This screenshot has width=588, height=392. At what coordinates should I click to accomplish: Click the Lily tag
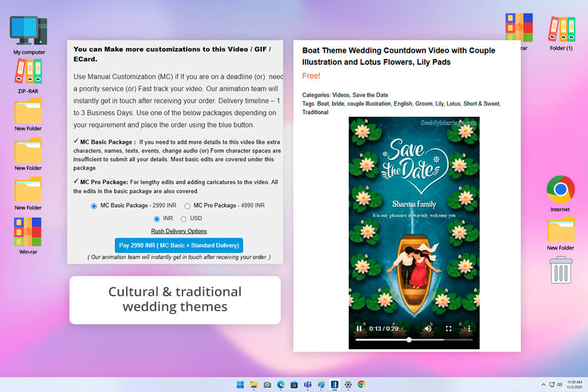[439, 104]
